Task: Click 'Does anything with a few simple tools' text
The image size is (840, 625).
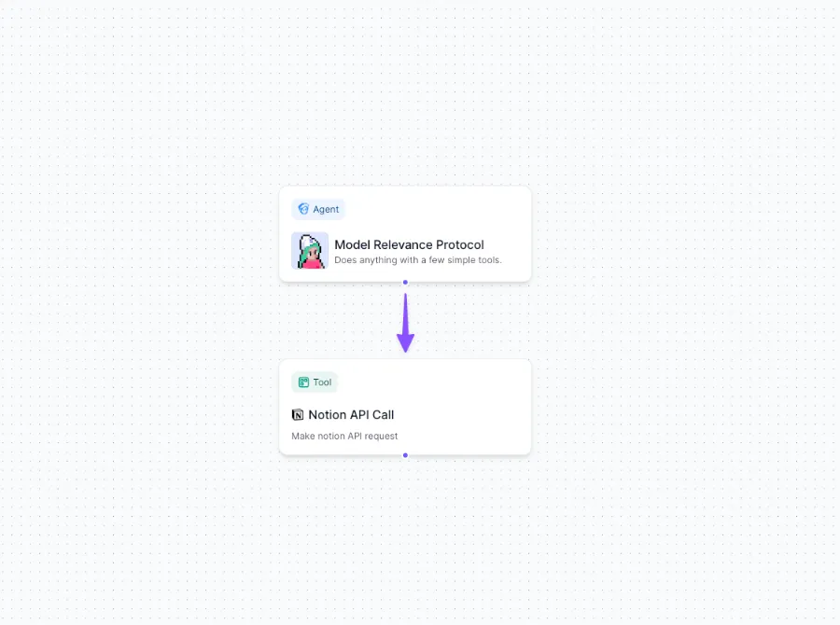Action: pyautogui.click(x=417, y=260)
